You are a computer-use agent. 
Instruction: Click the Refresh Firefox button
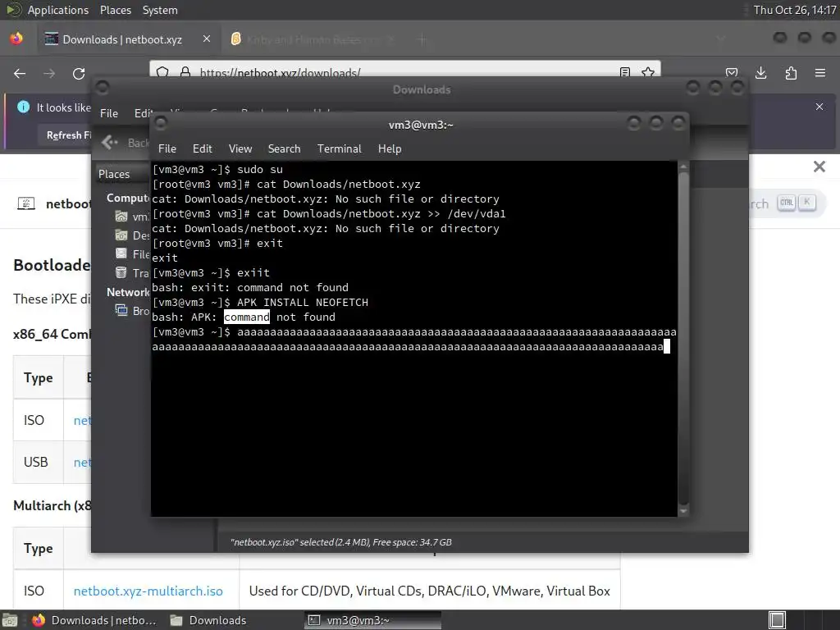pyautogui.click(x=69, y=135)
